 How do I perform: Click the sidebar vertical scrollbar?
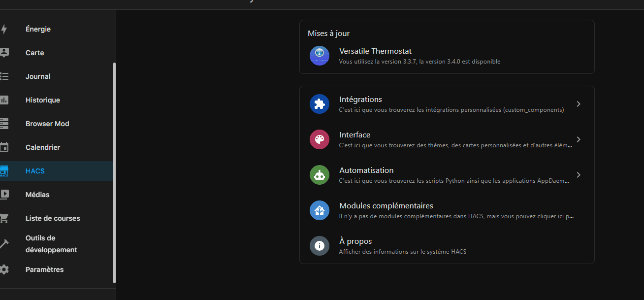(114, 172)
